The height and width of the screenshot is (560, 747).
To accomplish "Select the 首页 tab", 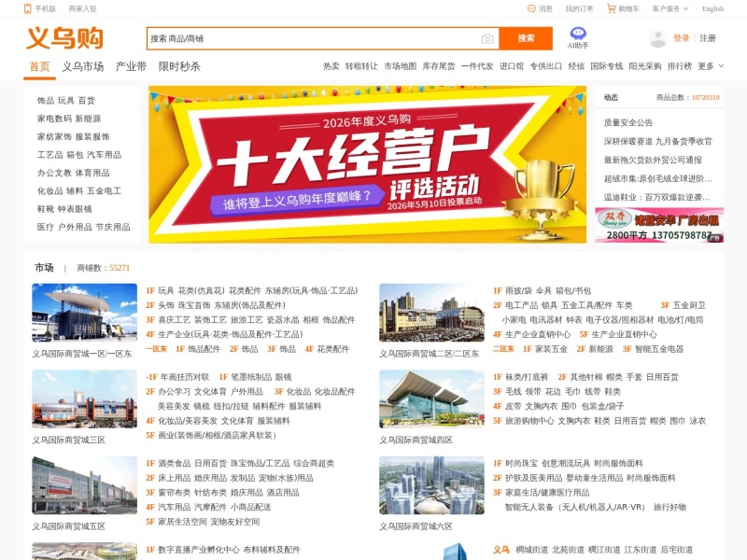I will click(39, 66).
